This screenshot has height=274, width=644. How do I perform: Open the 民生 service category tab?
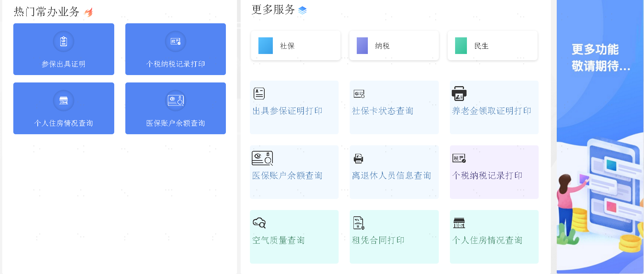pos(492,45)
